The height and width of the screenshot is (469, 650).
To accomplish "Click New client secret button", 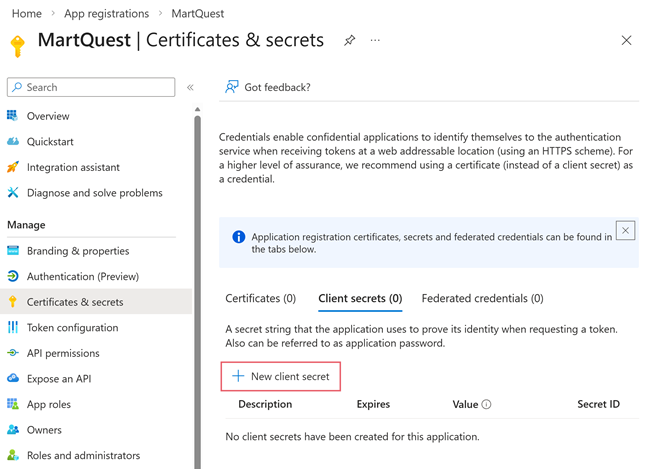I will coord(281,376).
